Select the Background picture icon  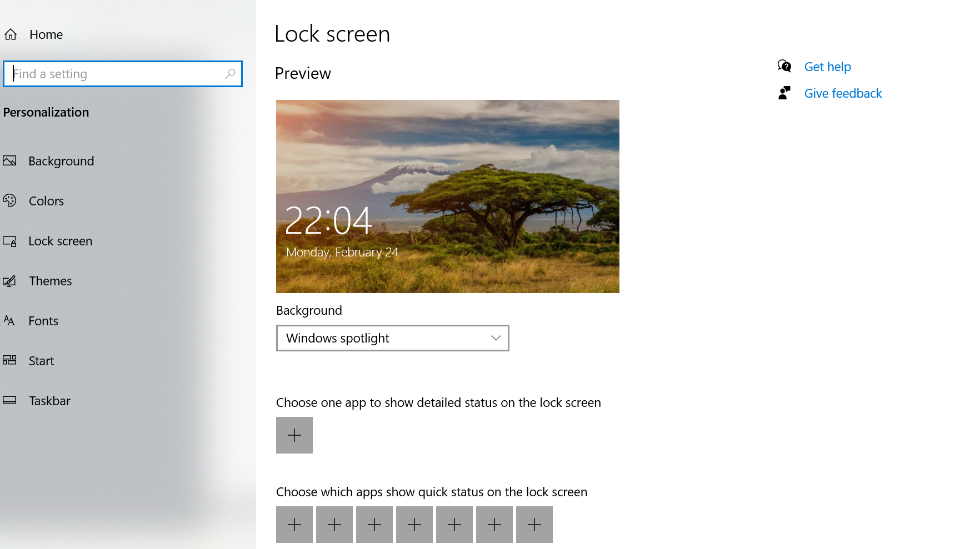click(9, 161)
